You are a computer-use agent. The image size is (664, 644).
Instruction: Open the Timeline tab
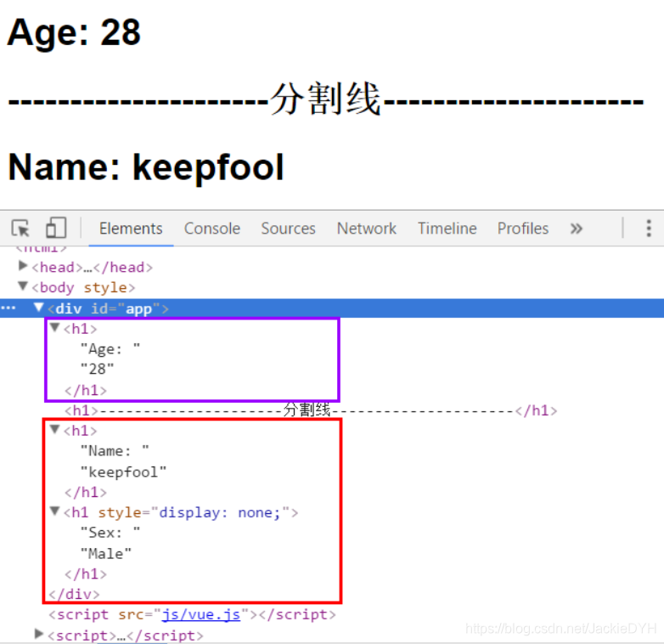point(447,229)
